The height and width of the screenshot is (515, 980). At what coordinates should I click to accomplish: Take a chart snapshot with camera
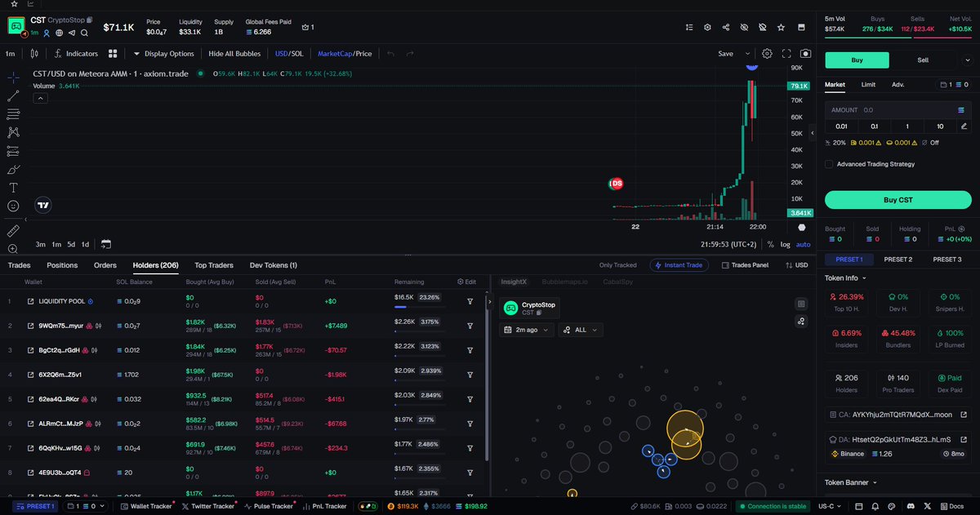pos(806,54)
